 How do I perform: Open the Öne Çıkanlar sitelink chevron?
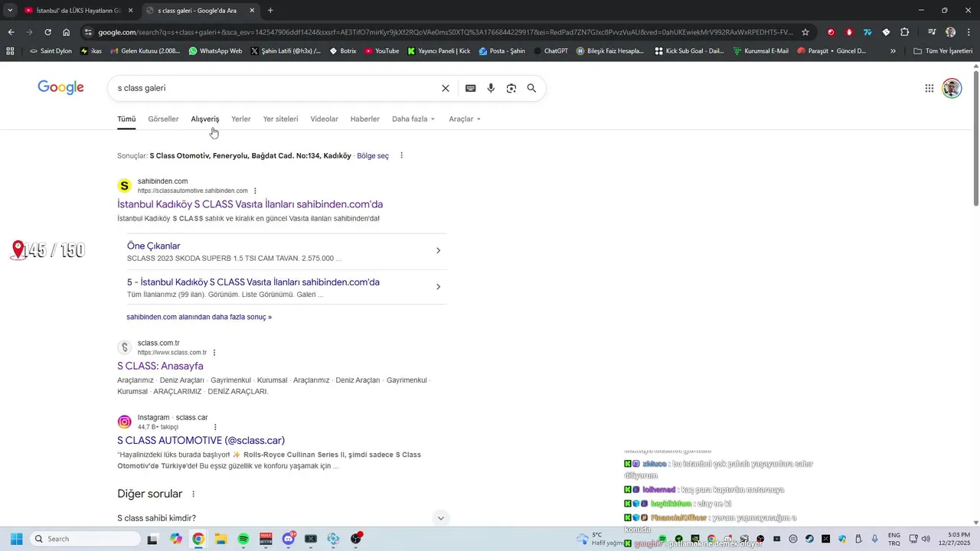(438, 250)
